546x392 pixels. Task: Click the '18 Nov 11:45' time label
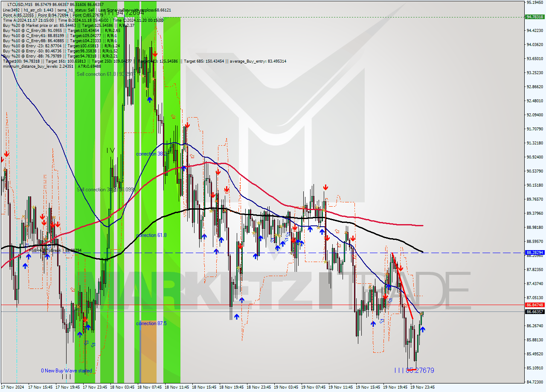pyautogui.click(x=177, y=387)
